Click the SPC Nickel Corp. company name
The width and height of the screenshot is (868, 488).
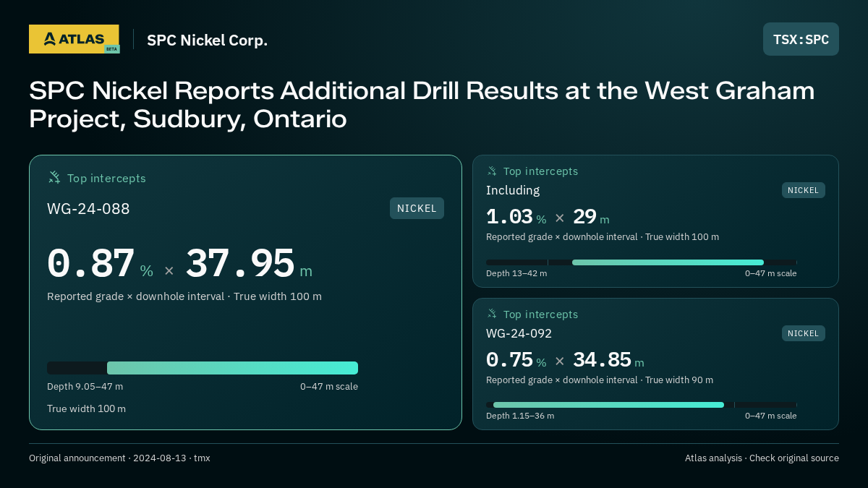click(x=207, y=40)
